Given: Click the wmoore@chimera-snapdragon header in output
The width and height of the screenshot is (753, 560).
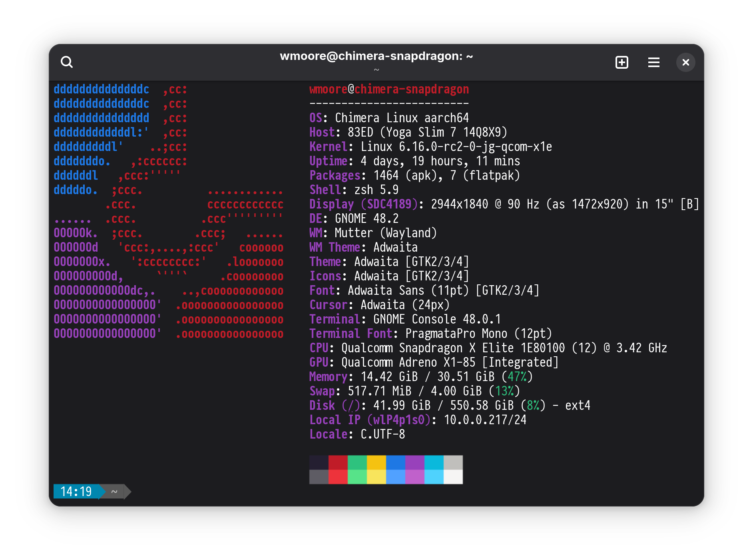Looking at the screenshot, I should tap(389, 89).
